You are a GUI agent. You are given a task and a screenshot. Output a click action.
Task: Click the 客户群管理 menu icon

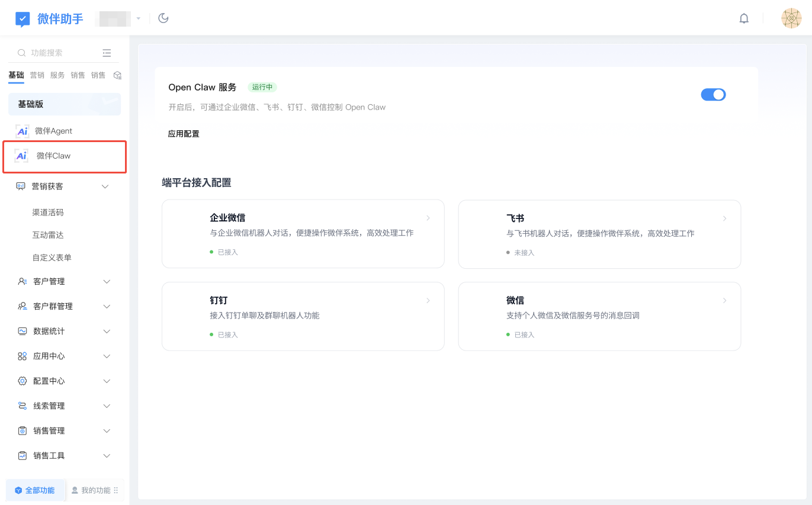coord(23,307)
